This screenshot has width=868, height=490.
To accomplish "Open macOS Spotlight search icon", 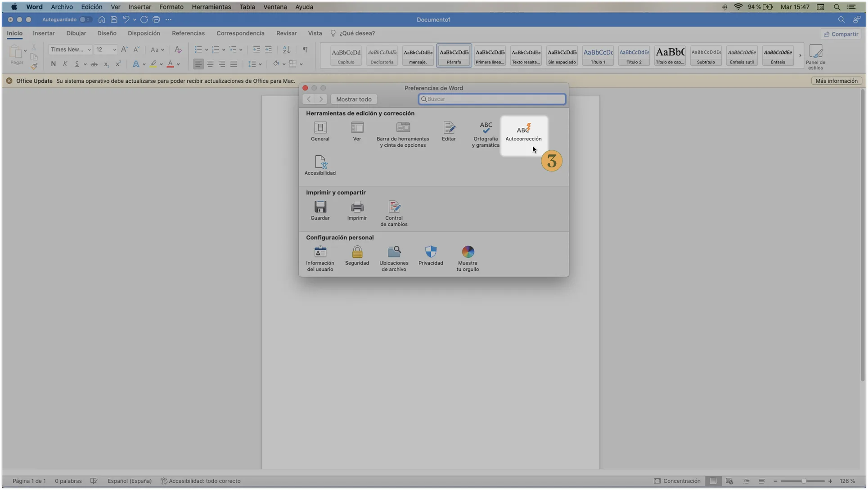I will pyautogui.click(x=837, y=7).
